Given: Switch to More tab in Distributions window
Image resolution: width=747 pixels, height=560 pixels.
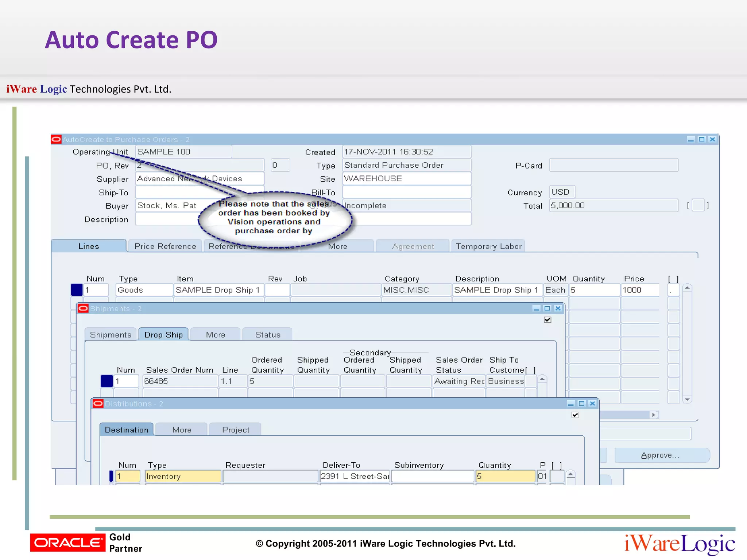Looking at the screenshot, I should pos(182,429).
